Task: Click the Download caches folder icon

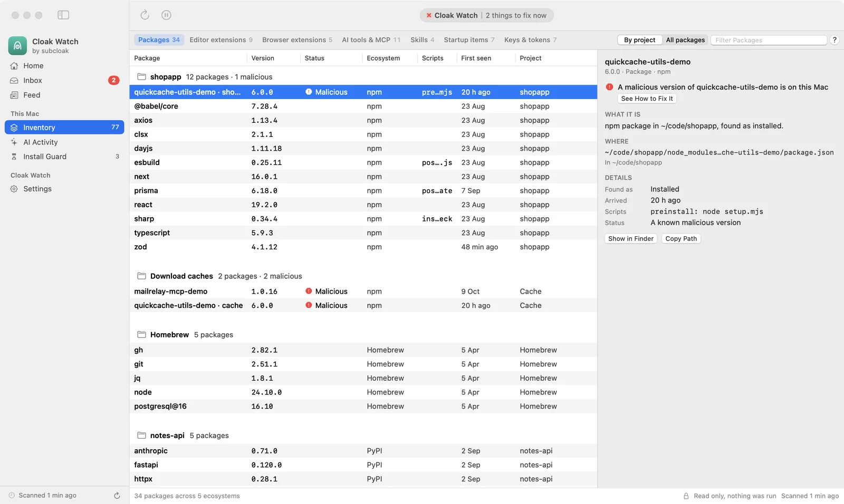Action: [141, 276]
